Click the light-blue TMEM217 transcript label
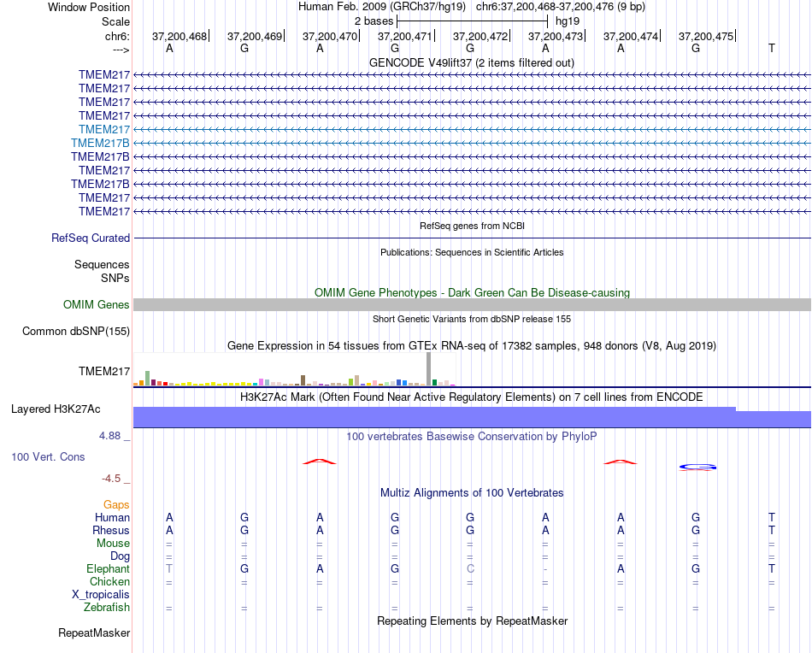This screenshot has height=653, width=812. (104, 129)
